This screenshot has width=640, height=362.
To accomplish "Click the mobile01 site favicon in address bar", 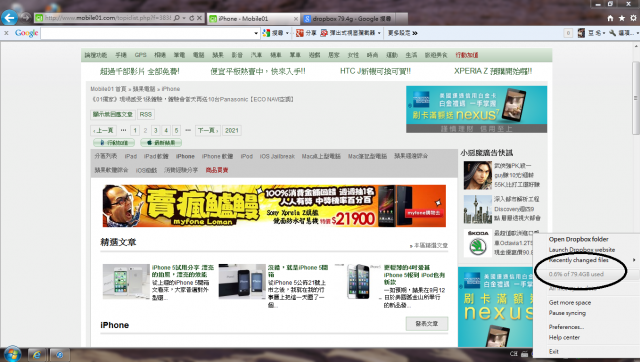I will click(x=39, y=18).
